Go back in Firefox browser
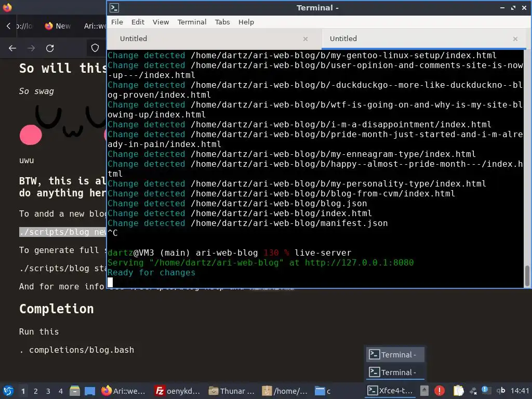The height and width of the screenshot is (399, 532). 12,48
